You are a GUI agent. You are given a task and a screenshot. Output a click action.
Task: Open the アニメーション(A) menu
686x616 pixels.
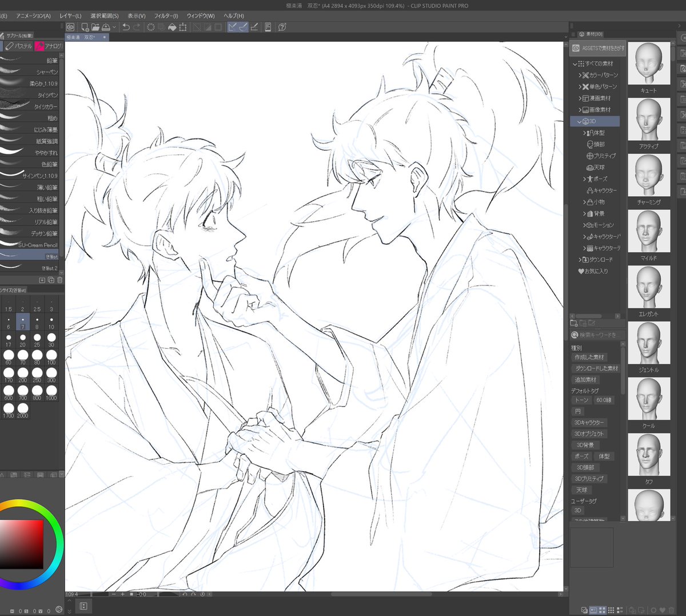(33, 15)
